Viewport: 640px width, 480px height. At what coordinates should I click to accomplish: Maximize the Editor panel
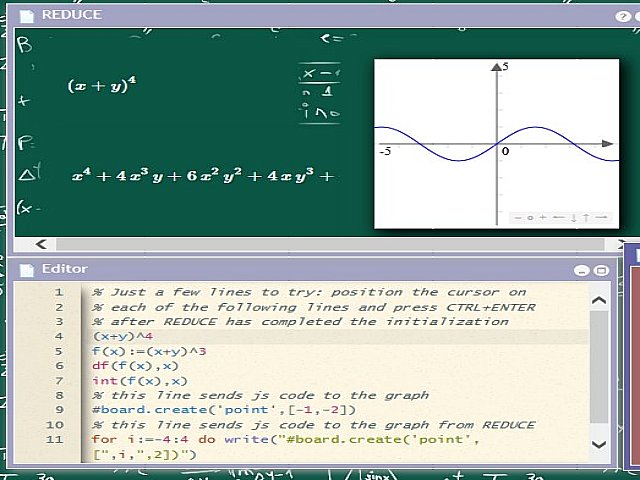click(601, 271)
